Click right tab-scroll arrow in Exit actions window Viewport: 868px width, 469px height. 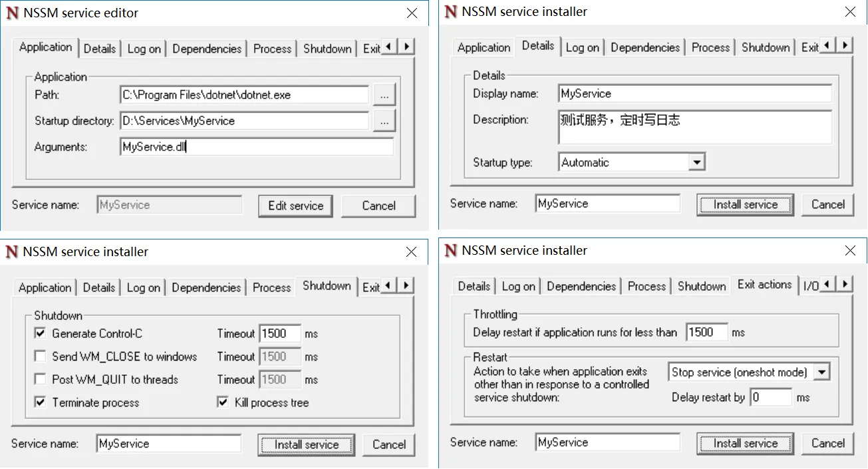pyautogui.click(x=845, y=285)
